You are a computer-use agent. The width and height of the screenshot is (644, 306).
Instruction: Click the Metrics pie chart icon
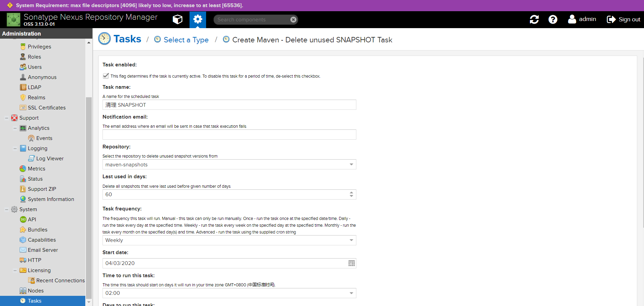[23, 169]
